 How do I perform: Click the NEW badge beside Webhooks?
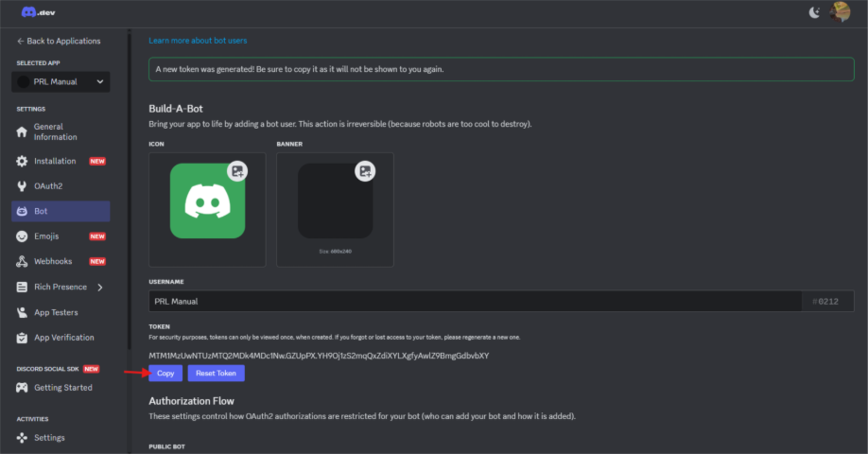click(x=97, y=261)
